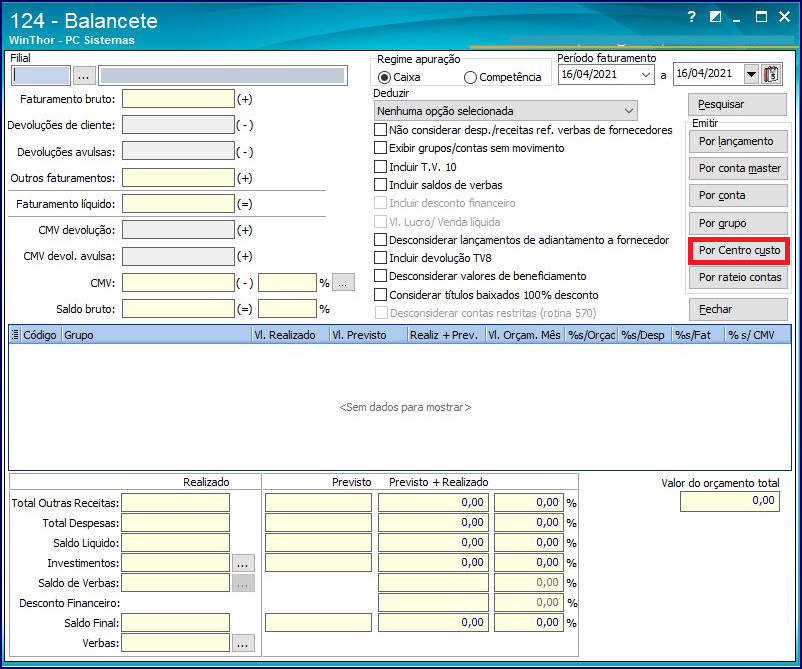Click the %s/Desp column header
Image resolution: width=802 pixels, height=669 pixels.
pos(644,335)
